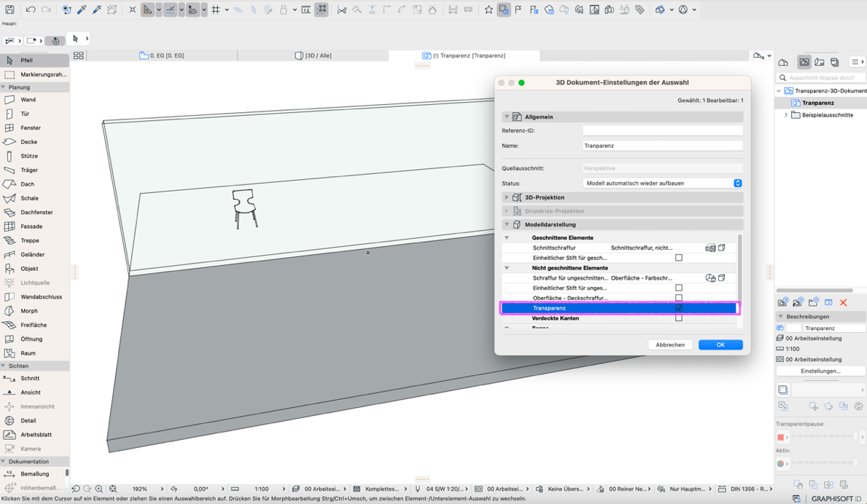Toggle the guide lines triangle ruler button
867x504 pixels.
tap(148, 9)
